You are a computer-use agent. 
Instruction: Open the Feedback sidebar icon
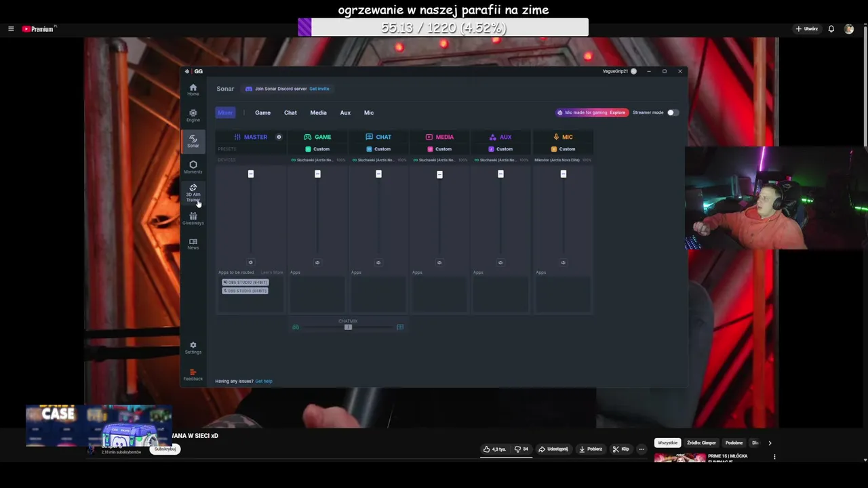[x=193, y=375]
